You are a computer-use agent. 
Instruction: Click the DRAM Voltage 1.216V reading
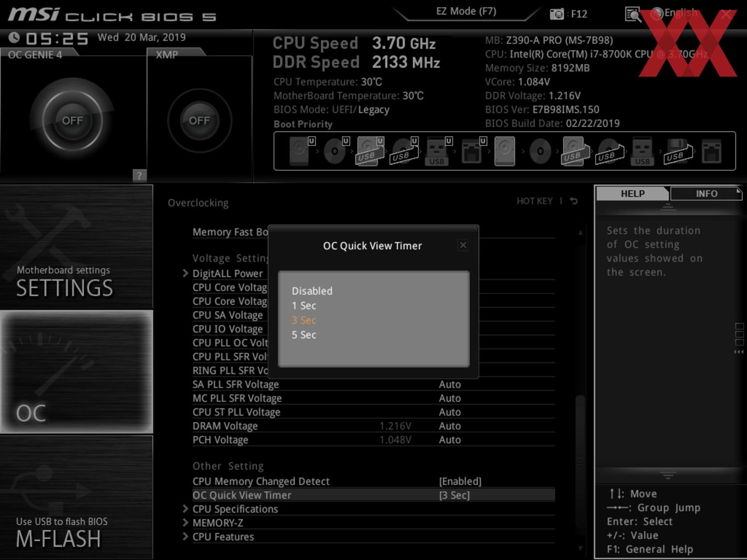click(395, 426)
